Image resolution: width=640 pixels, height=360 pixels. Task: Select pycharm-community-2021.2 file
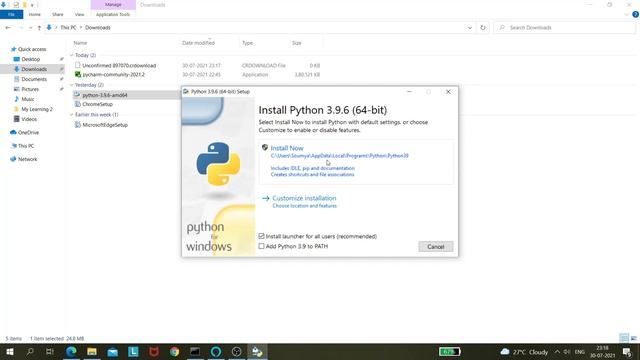(113, 75)
